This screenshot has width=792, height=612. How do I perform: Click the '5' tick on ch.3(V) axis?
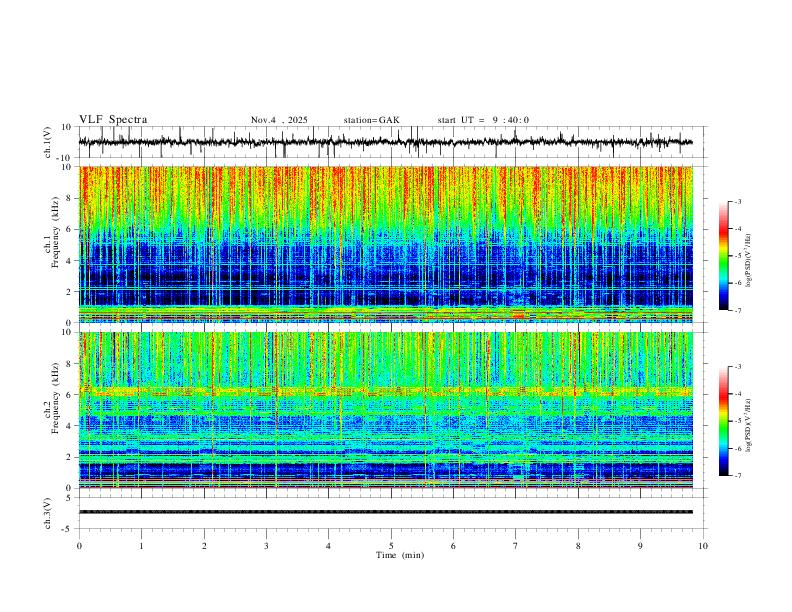pyautogui.click(x=69, y=498)
